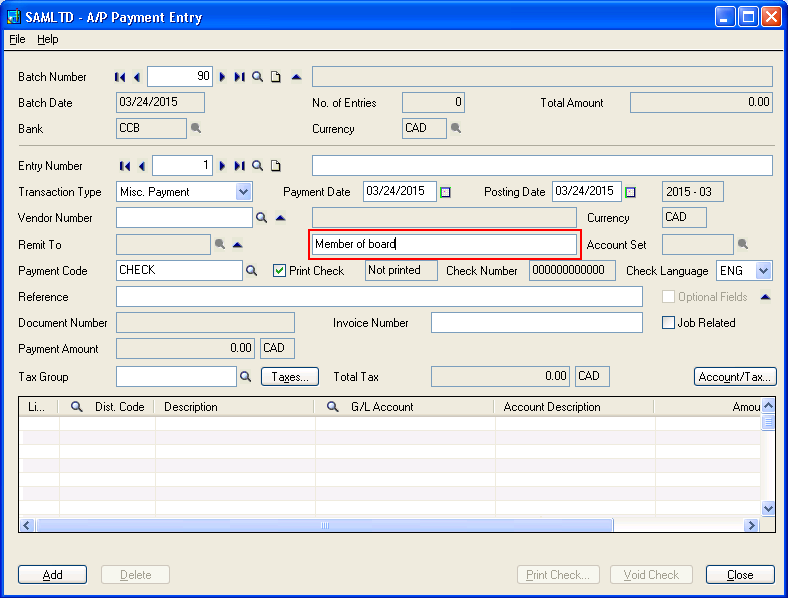Focus the Invoice Number field
This screenshot has height=598, width=788.
click(x=537, y=323)
